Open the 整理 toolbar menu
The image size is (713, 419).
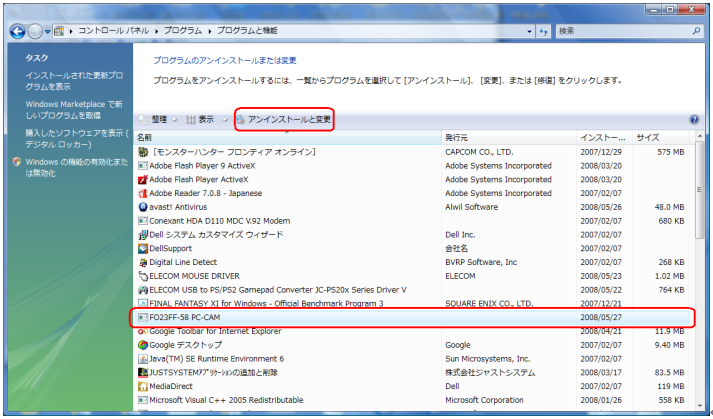tap(158, 120)
